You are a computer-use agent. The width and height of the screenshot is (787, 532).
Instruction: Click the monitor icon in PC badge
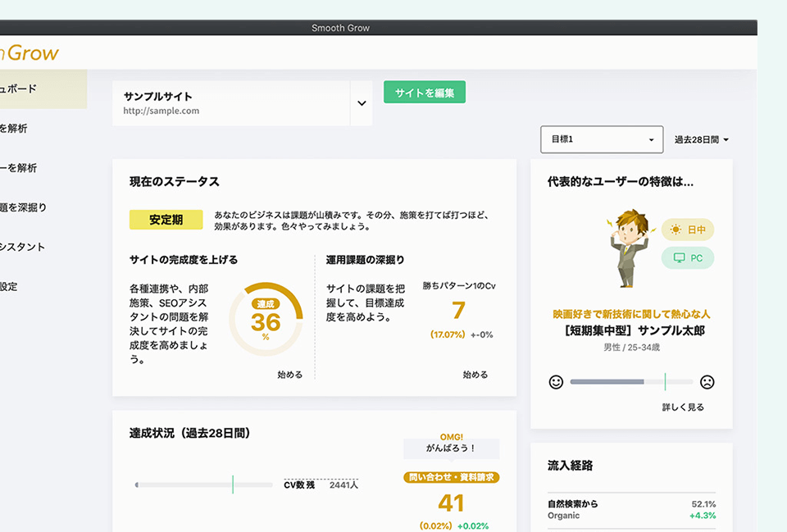[x=679, y=258]
